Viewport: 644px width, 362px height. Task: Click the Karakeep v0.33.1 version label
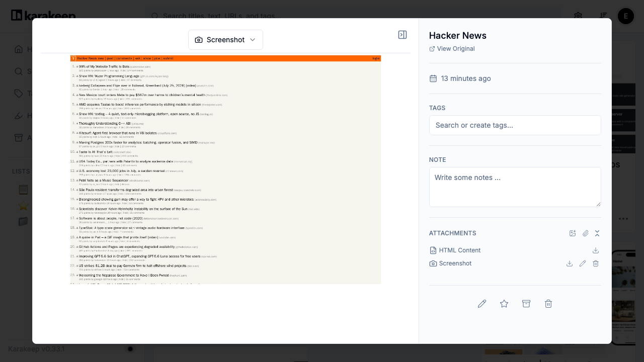tap(36, 349)
